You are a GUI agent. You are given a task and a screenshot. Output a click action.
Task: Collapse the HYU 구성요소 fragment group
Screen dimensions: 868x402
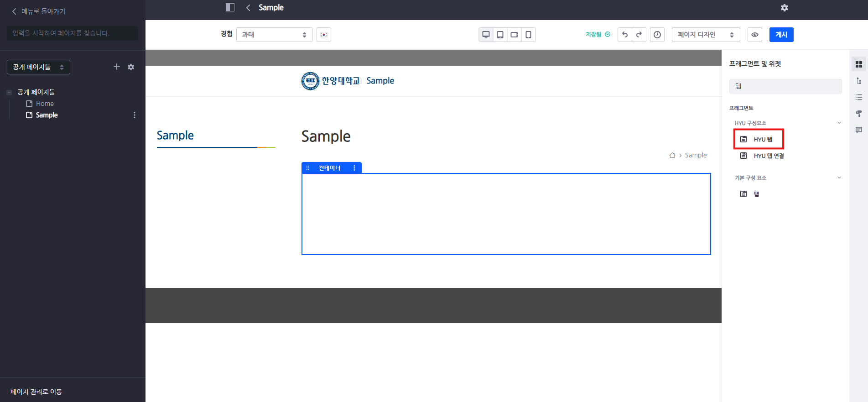pos(839,123)
